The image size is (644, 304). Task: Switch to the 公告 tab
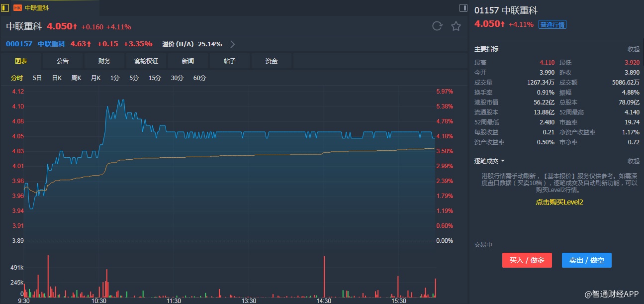click(63, 61)
